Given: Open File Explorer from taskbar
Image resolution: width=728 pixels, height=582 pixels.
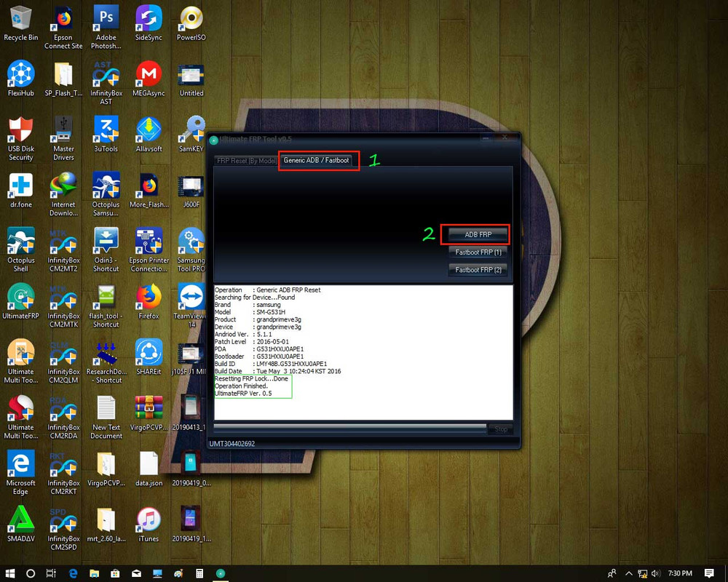Looking at the screenshot, I should pyautogui.click(x=94, y=573).
